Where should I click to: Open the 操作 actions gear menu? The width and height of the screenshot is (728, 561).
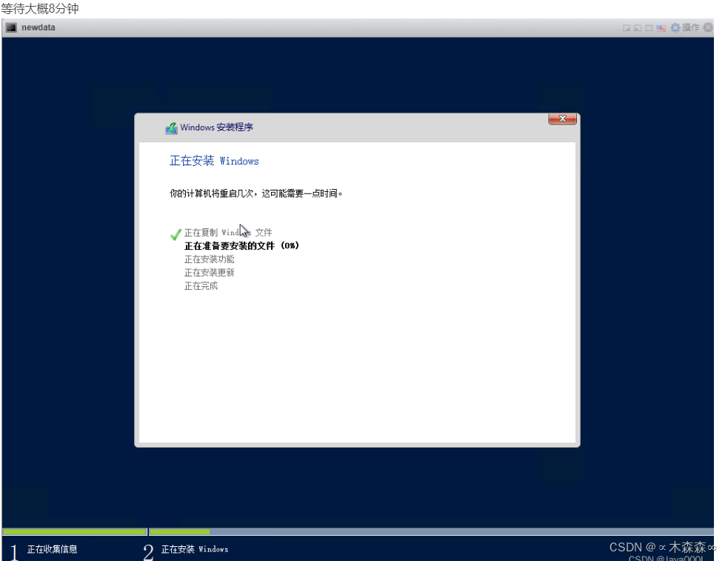(685, 27)
